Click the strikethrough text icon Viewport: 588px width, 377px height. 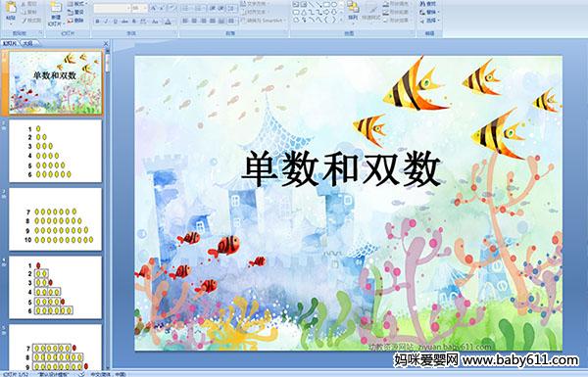click(x=124, y=22)
